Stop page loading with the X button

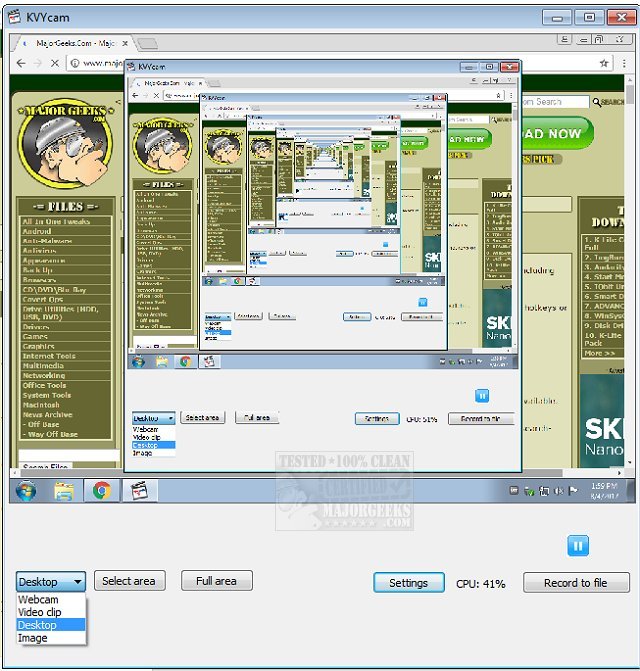coord(55,63)
